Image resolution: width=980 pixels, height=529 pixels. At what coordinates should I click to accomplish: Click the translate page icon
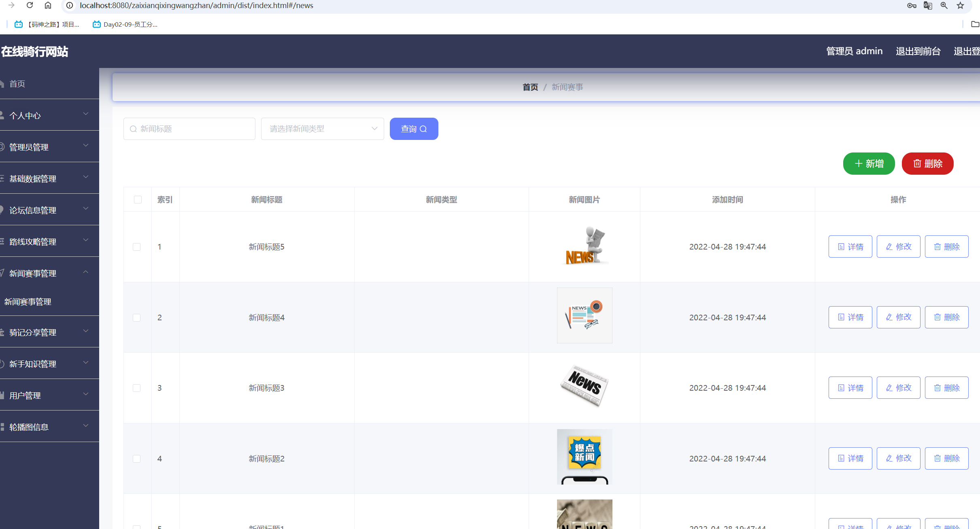(928, 5)
